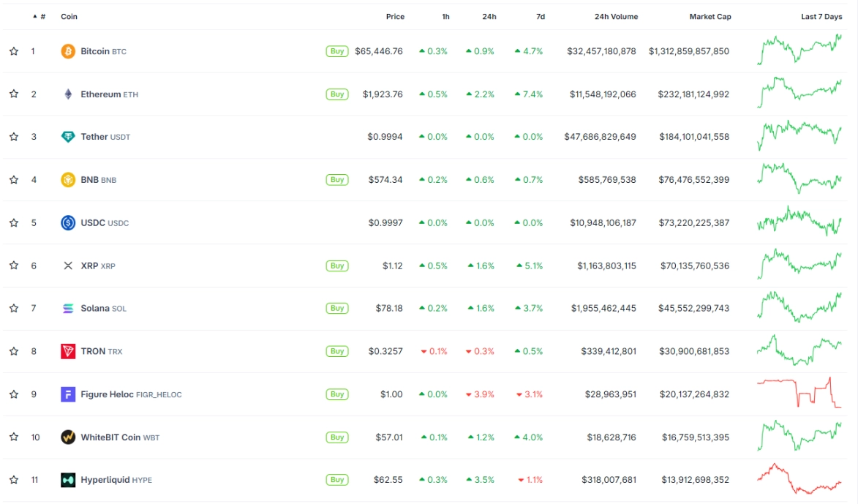This screenshot has width=858, height=504.
Task: Sort by the 1h change column
Action: point(445,17)
